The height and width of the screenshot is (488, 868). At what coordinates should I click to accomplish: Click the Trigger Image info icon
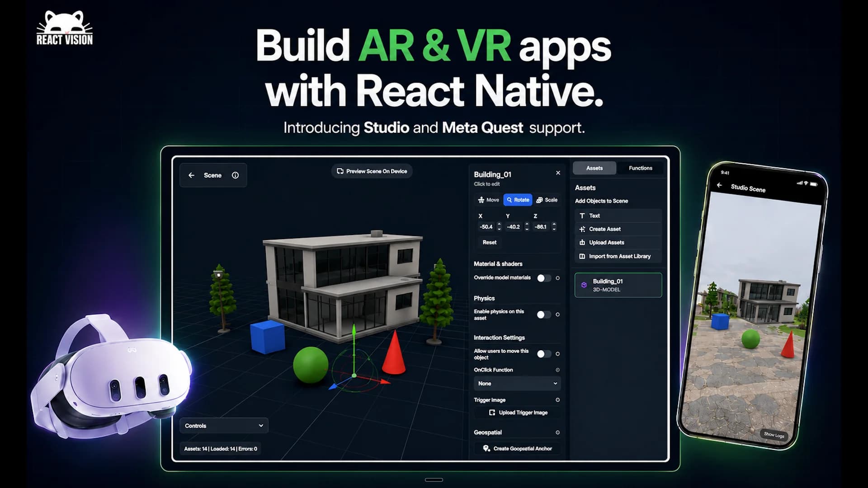click(x=558, y=400)
